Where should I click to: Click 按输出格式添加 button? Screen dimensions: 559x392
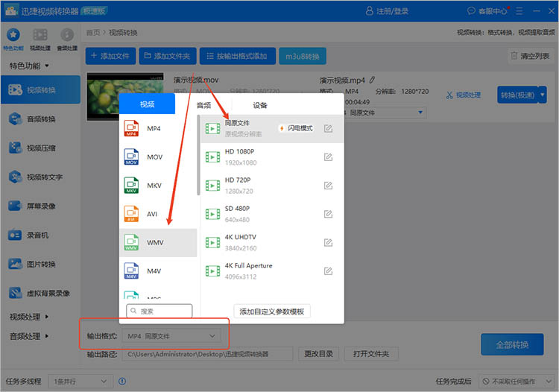coord(238,56)
